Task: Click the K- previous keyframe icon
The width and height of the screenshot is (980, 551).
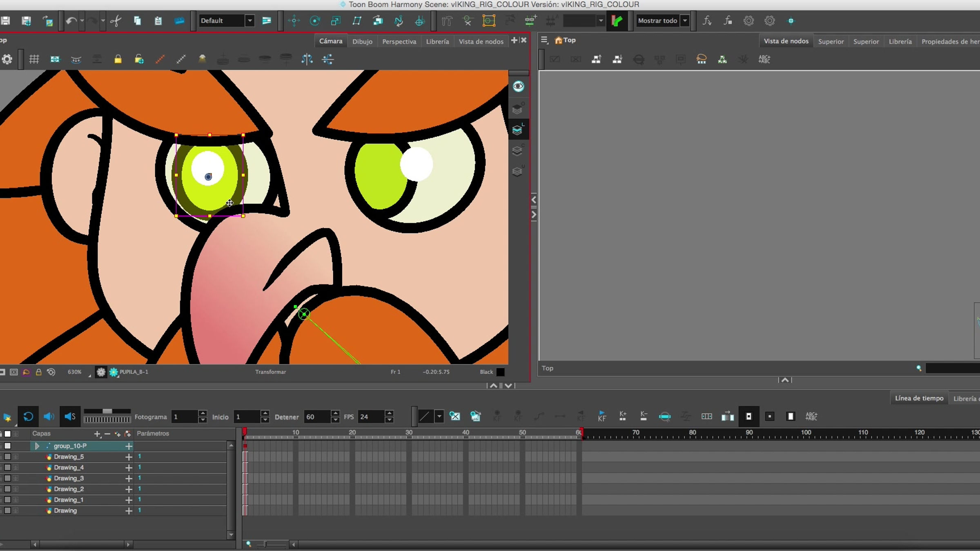Action: click(644, 416)
